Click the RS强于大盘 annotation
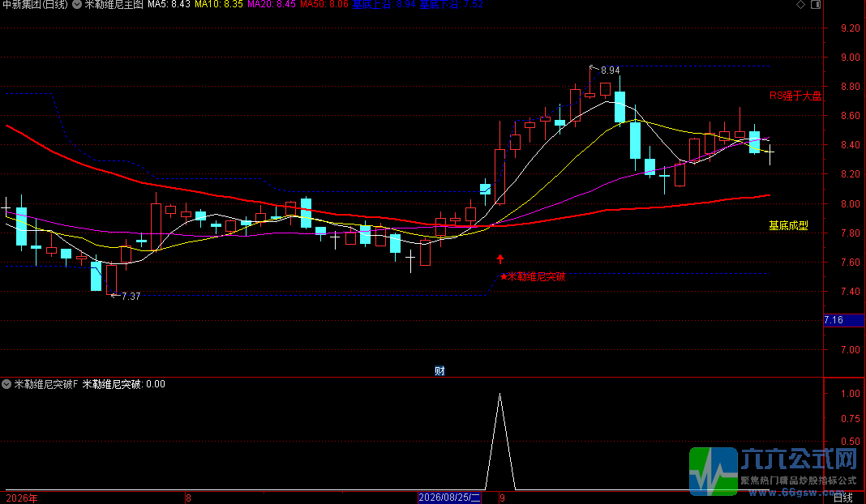866x504 pixels. [x=795, y=96]
